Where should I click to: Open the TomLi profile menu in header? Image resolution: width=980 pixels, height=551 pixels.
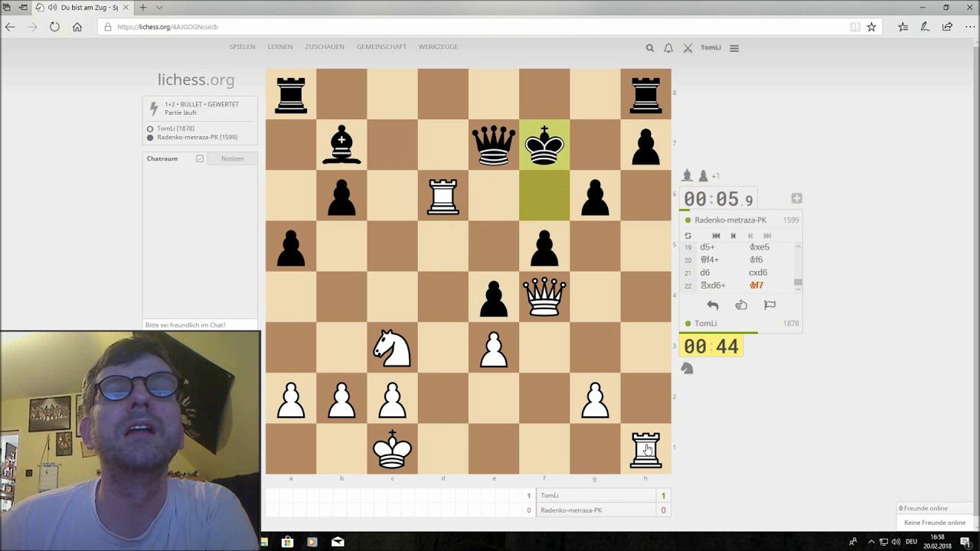(x=710, y=47)
